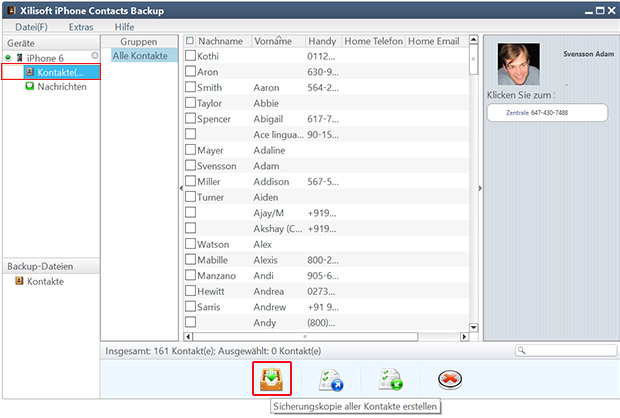620x418 pixels.
Task: Click the vertical scrollbar thumb of contact list
Action: point(473,59)
